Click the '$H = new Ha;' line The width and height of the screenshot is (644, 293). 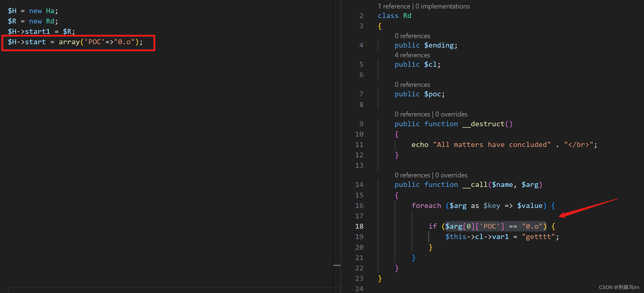[33, 11]
